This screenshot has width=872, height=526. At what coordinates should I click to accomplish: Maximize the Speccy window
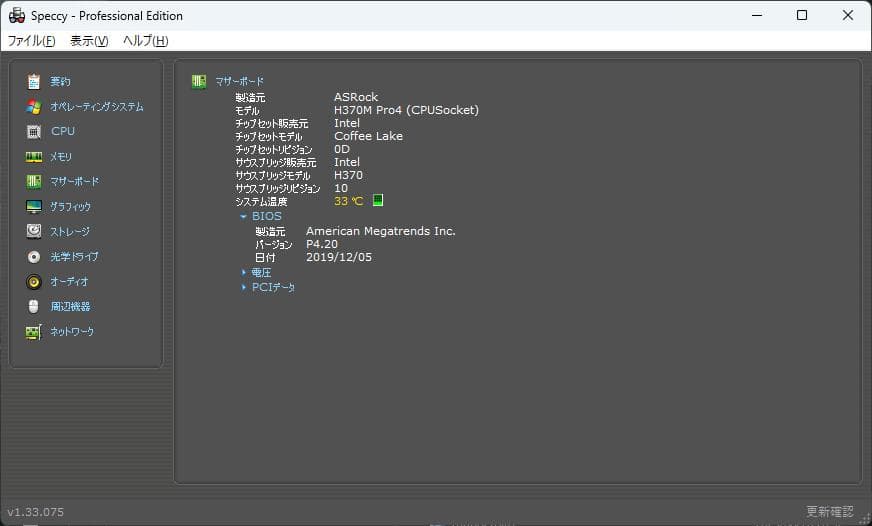802,16
